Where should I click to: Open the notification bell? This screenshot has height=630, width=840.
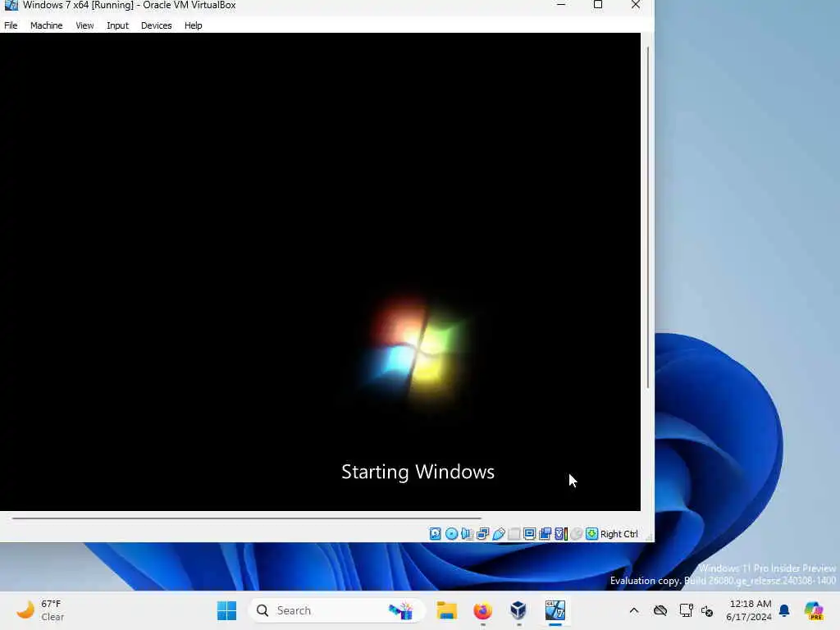[784, 610]
